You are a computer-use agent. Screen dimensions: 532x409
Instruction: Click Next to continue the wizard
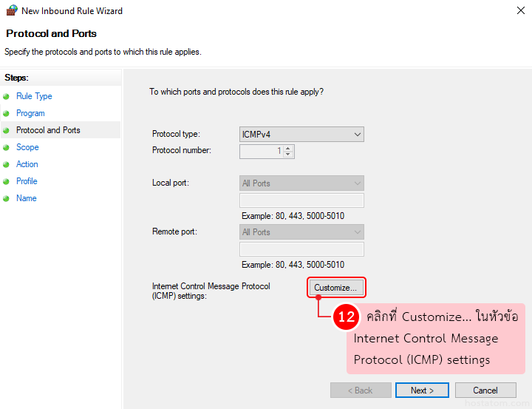[422, 391]
